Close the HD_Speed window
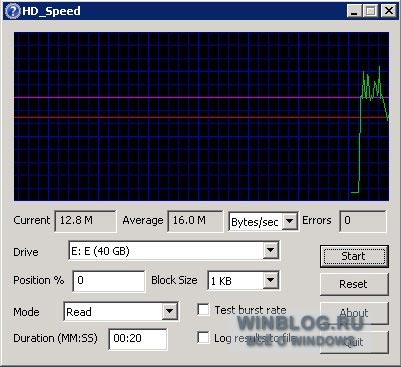The height and width of the screenshot is (367, 401). [x=389, y=11]
